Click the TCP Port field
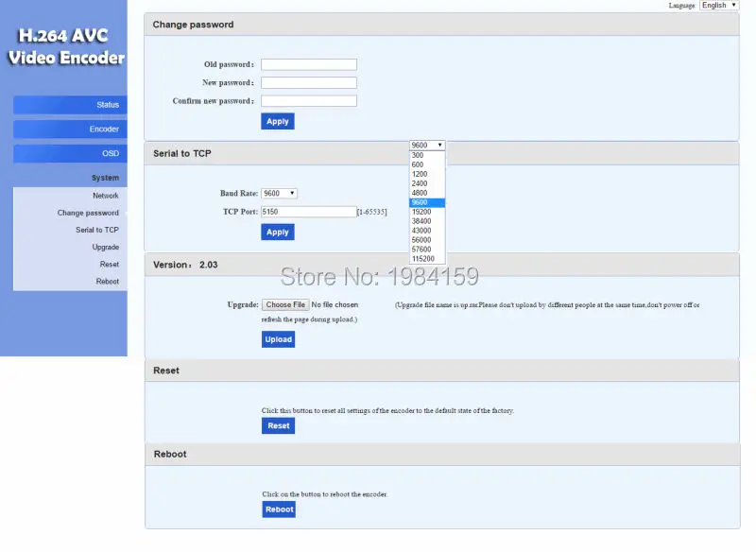This screenshot has height=552, width=756. [x=309, y=212]
